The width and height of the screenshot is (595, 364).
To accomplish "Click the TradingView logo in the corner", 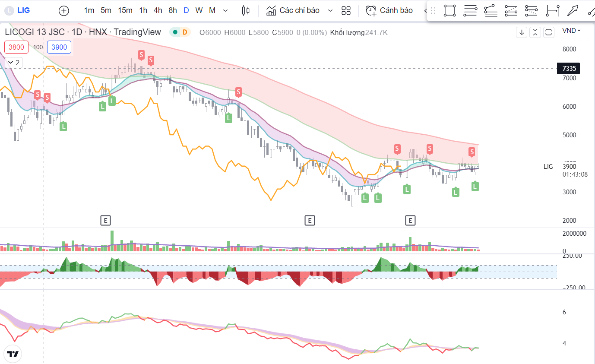I will coord(13,355).
